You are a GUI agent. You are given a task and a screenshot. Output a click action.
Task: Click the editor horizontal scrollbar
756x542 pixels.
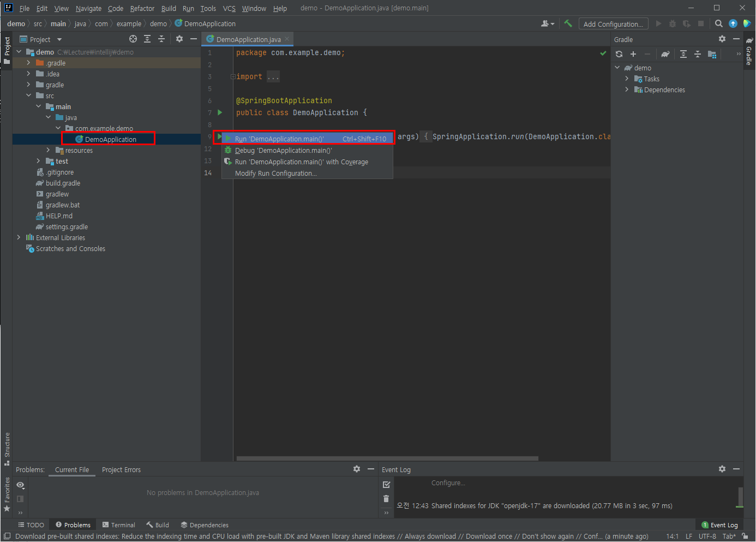tap(387, 458)
